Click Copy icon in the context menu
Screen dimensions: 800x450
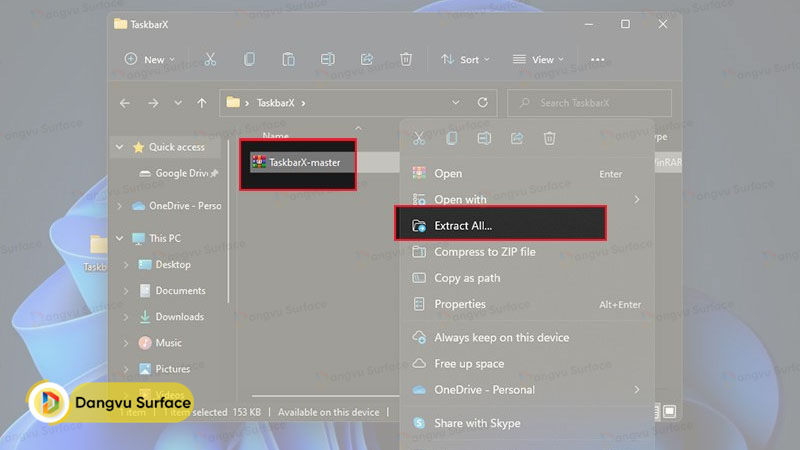pyautogui.click(x=452, y=138)
